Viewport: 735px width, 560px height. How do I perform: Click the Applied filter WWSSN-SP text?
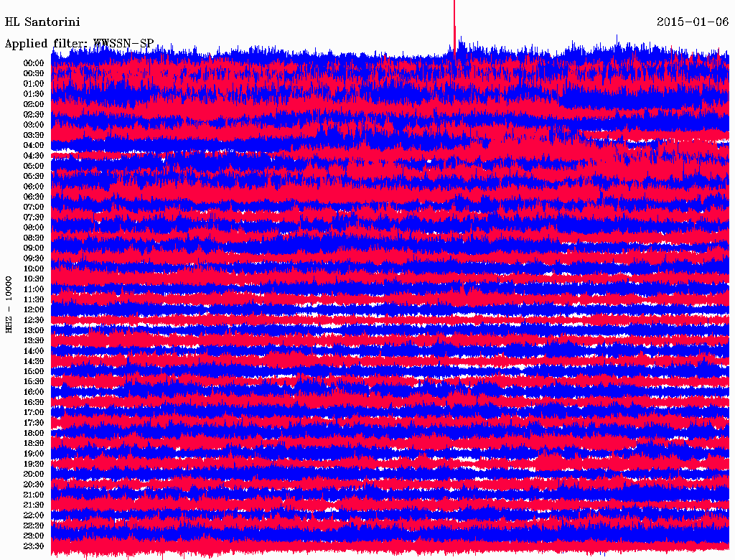(x=79, y=43)
